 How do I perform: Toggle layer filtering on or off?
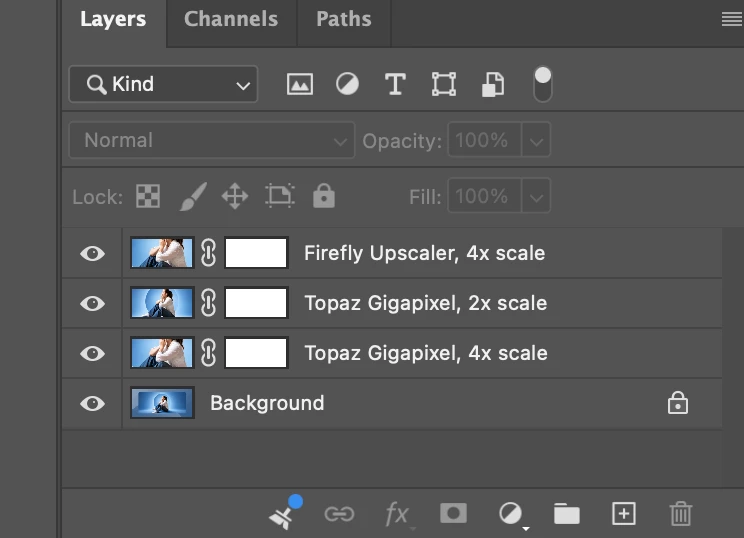(543, 84)
